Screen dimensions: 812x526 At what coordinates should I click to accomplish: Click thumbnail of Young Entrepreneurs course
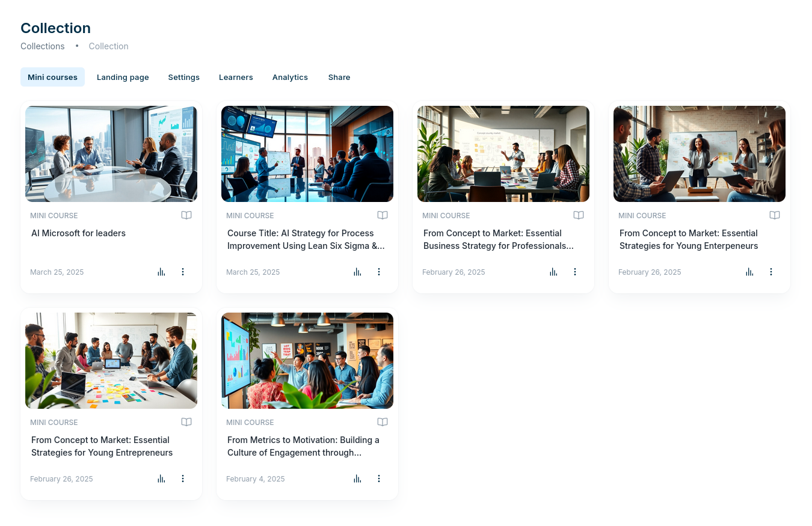click(111, 361)
